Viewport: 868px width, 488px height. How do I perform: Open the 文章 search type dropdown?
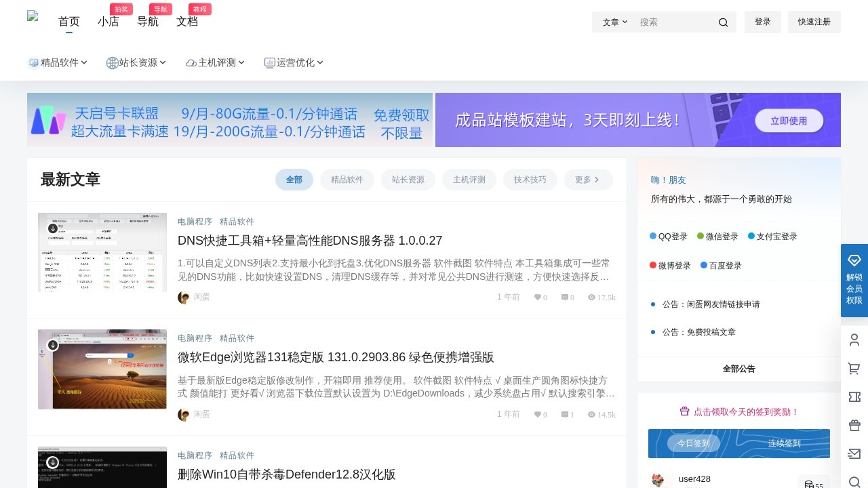615,22
